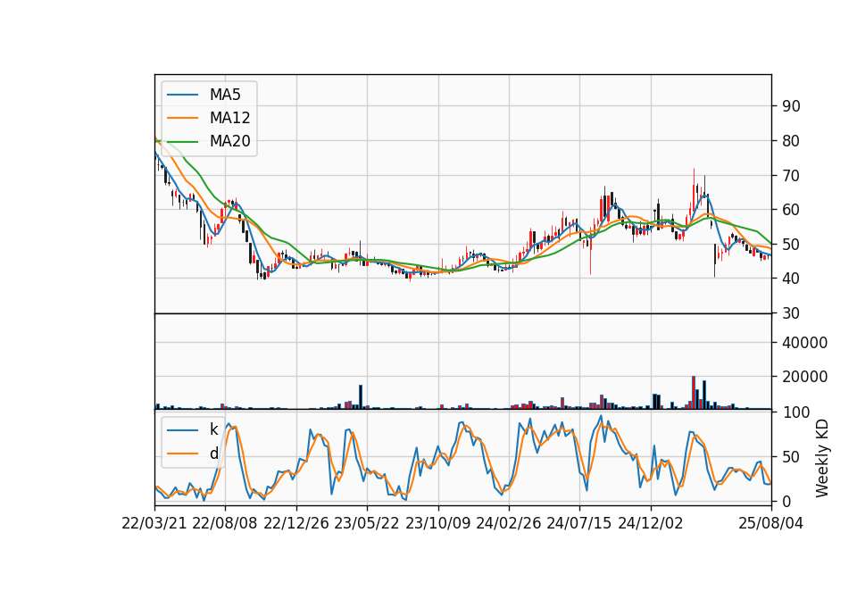Click the 40 price axis label

(x=791, y=279)
